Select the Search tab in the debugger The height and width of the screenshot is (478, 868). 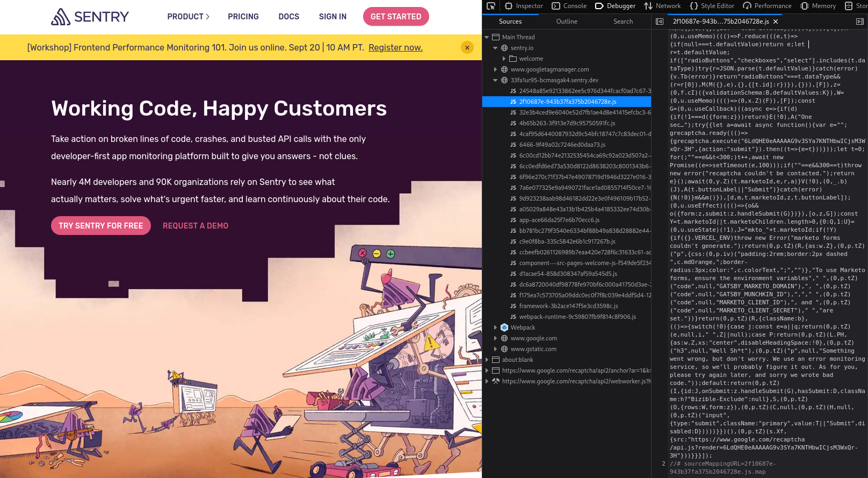623,22
